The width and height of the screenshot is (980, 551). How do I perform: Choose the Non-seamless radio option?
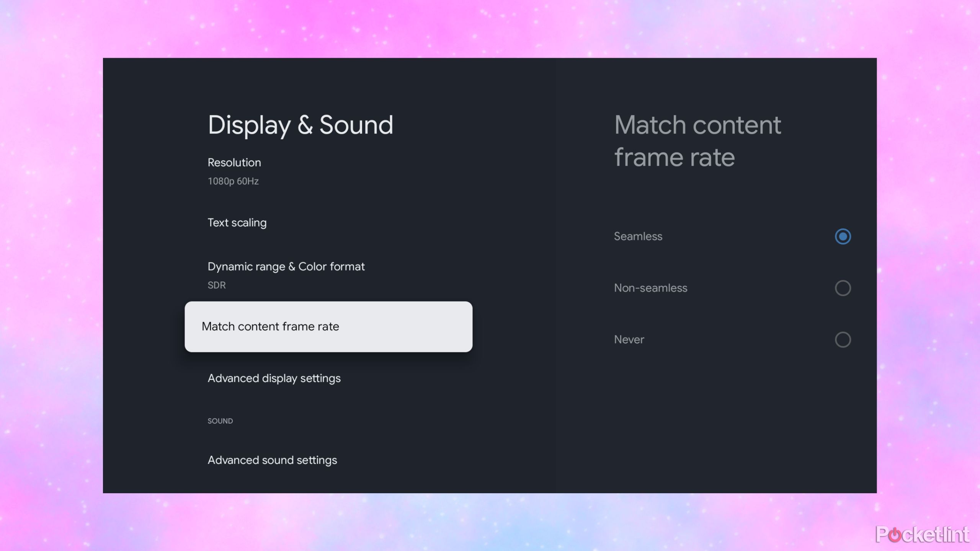coord(843,288)
